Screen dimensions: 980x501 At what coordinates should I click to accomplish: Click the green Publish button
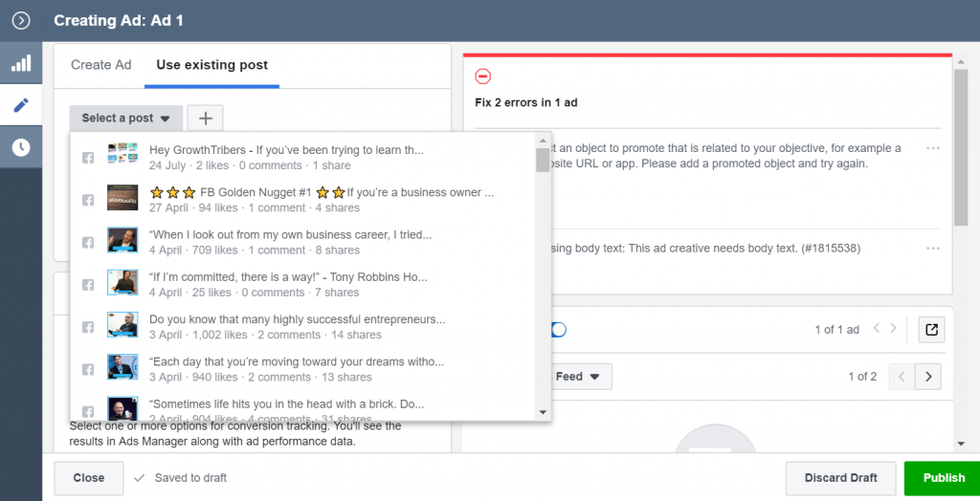click(944, 478)
